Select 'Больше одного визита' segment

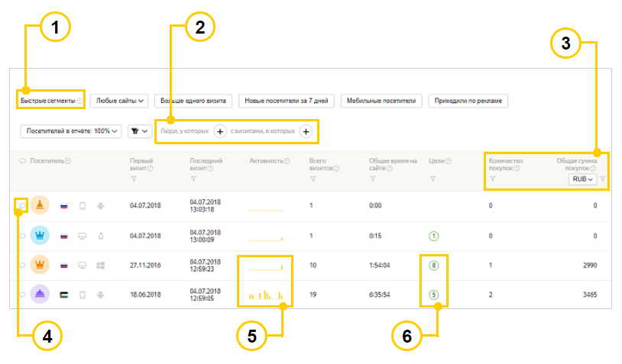(x=193, y=101)
